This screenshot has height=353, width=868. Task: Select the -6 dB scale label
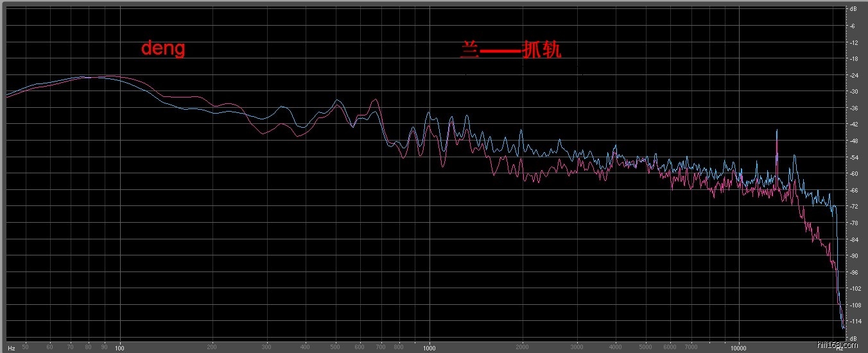[853, 26]
